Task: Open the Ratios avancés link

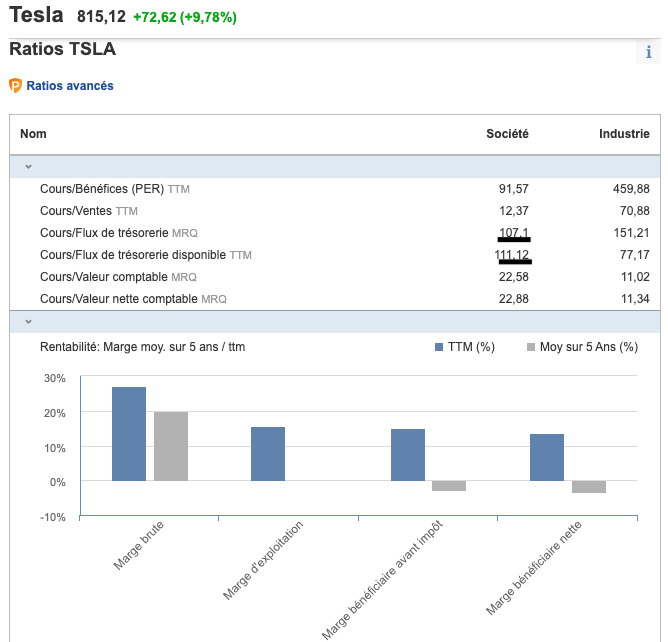Action: point(69,86)
